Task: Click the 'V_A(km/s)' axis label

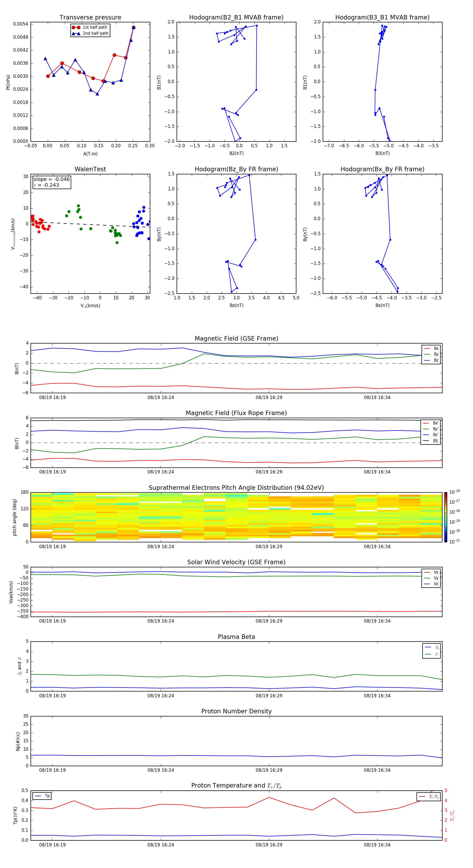Action: (x=90, y=306)
